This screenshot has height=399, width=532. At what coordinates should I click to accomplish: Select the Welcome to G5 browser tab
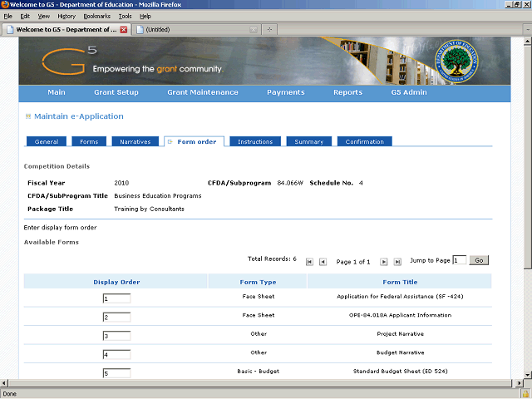[66, 30]
